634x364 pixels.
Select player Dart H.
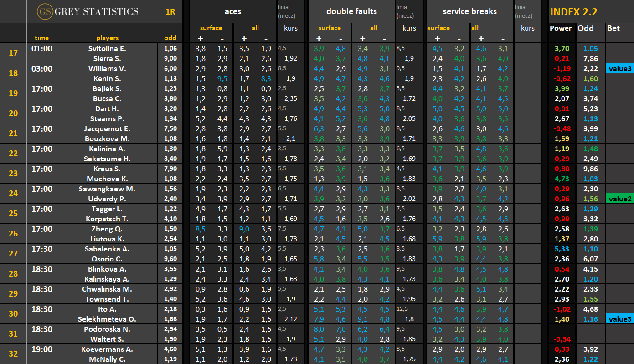point(107,108)
